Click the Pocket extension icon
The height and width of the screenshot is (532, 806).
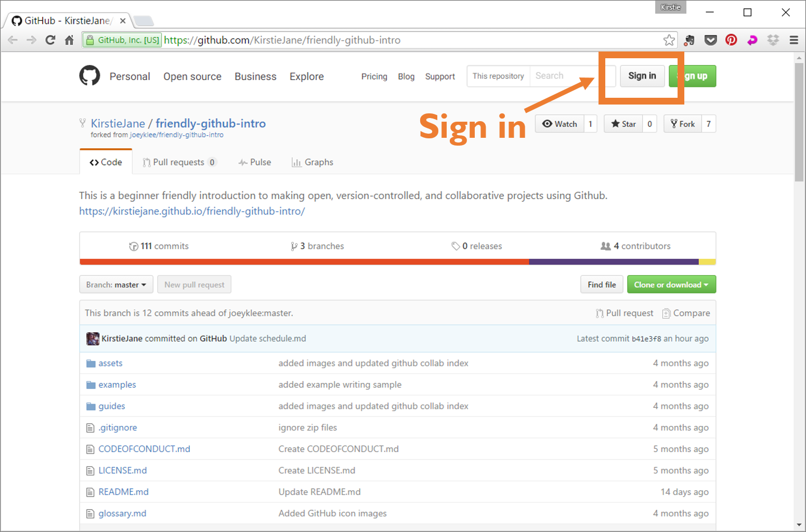click(x=710, y=40)
